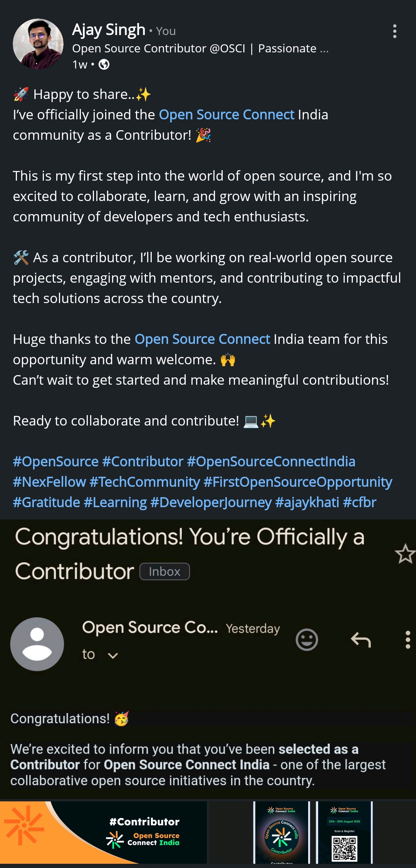The image size is (416, 868).
Task: Click the Inbox label tag
Action: click(x=164, y=571)
